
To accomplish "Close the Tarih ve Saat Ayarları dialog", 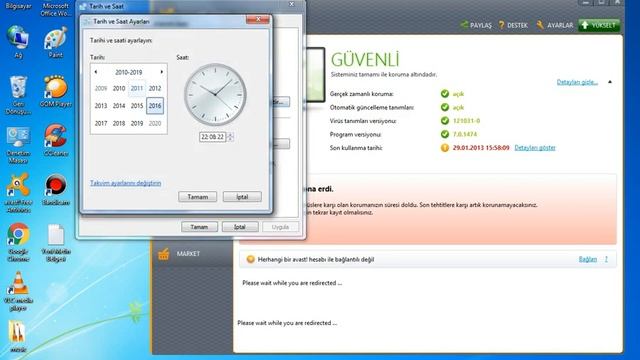I will [x=258, y=19].
